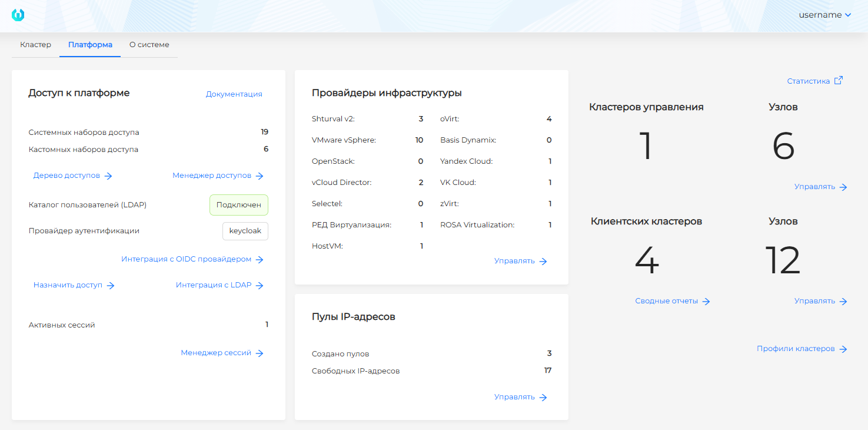Click Управлять under Клиентских кластеров nodes
The width and height of the screenshot is (868, 430).
814,301
